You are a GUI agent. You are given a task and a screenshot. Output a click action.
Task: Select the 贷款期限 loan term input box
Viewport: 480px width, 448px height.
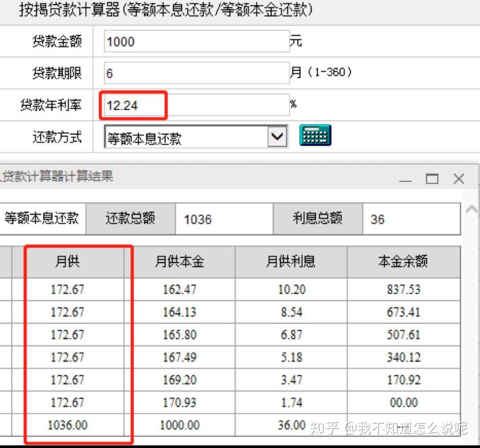pyautogui.click(x=196, y=73)
